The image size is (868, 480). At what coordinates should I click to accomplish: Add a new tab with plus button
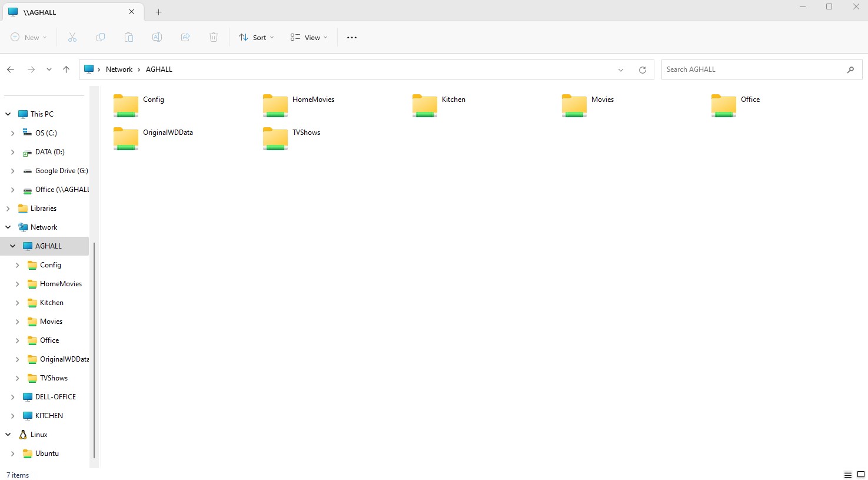(x=158, y=12)
